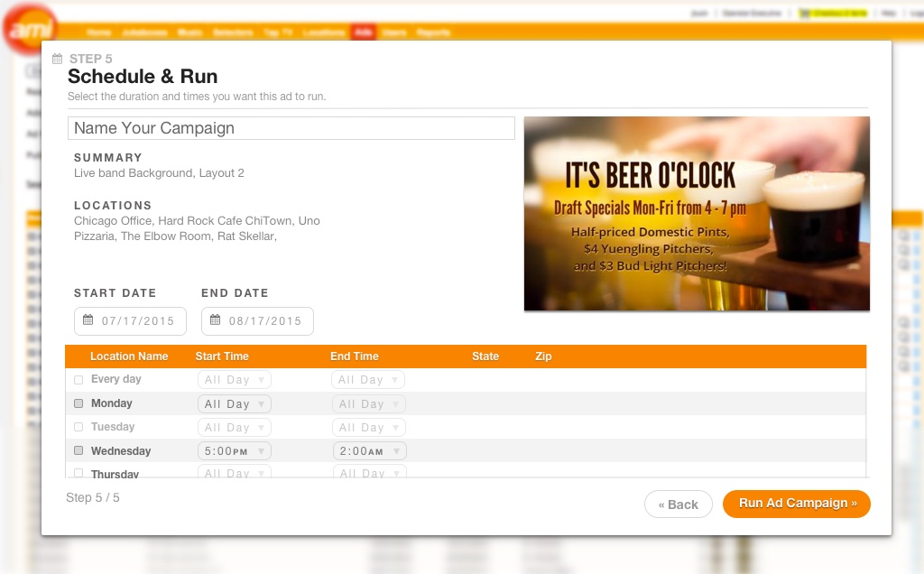Enable the Tuesday checkbox
This screenshot has height=574, width=924.
click(x=79, y=427)
